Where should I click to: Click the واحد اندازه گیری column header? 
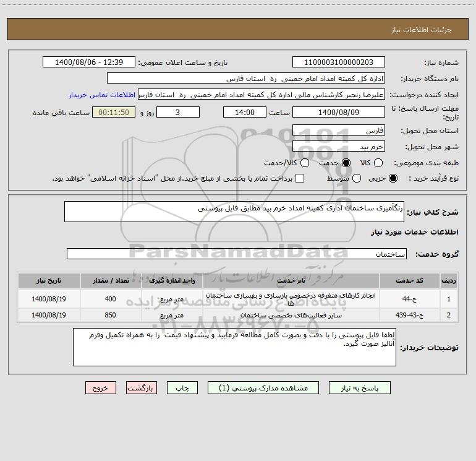172,280
